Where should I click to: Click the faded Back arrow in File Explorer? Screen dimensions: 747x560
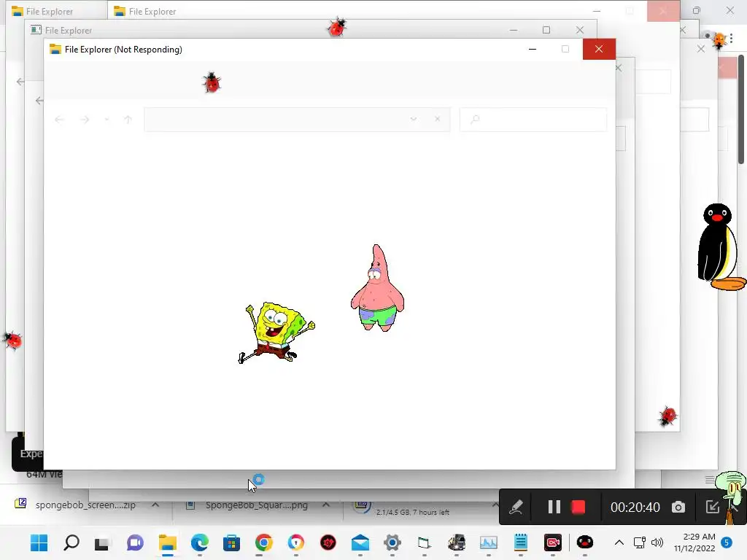[59, 120]
